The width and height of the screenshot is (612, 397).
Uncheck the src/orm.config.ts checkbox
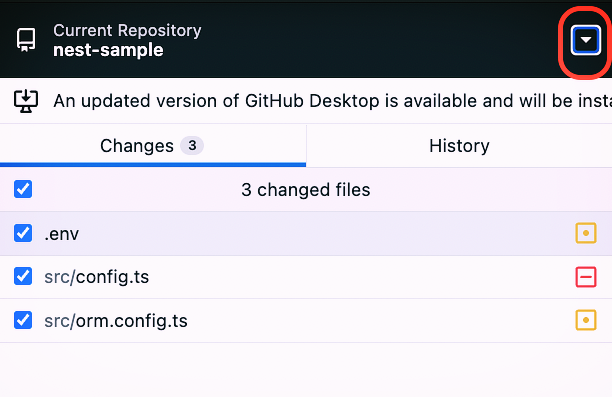point(23,320)
